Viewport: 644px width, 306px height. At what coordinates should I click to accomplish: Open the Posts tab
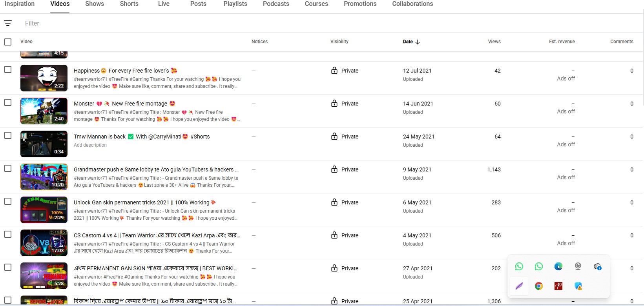198,4
